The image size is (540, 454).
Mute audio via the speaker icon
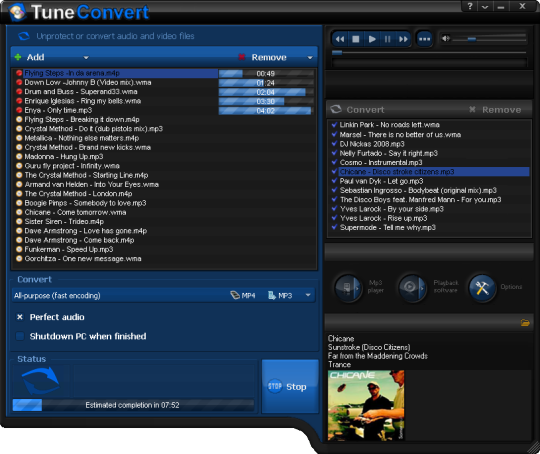tap(446, 38)
